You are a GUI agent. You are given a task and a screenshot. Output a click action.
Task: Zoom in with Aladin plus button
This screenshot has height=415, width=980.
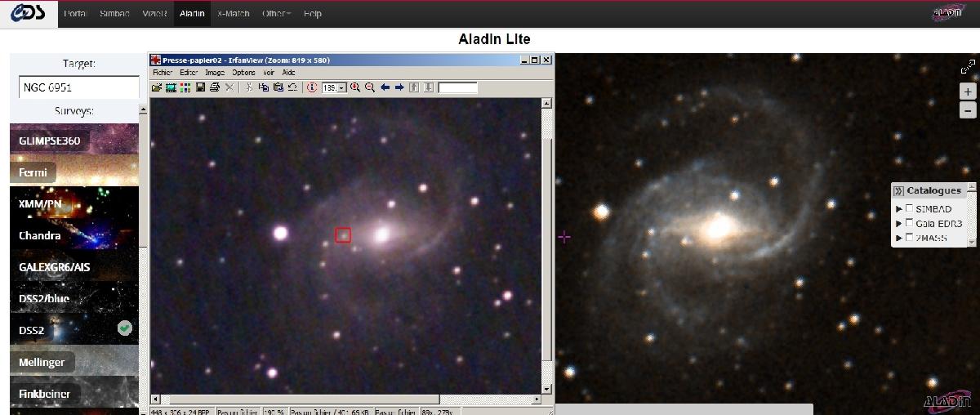968,91
